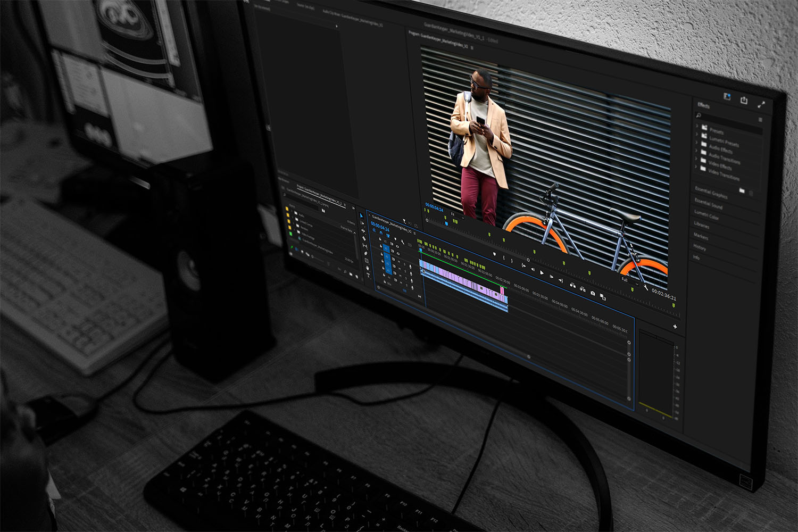798x532 pixels.
Task: Go to Out point in Program monitor
Action: [x=561, y=280]
